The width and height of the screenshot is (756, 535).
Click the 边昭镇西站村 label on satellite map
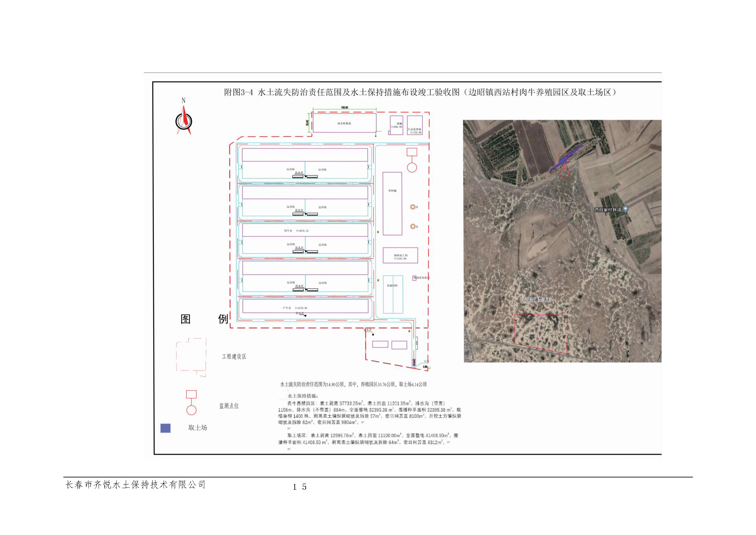point(538,300)
